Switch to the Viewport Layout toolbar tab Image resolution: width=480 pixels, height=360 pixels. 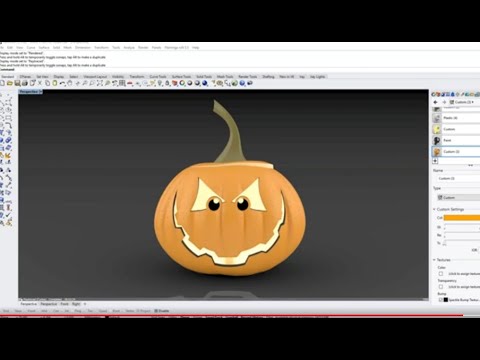95,77
